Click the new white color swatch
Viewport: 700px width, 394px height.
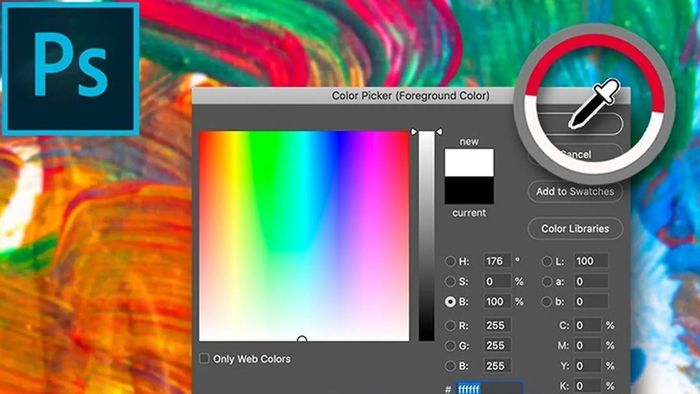coord(469,162)
